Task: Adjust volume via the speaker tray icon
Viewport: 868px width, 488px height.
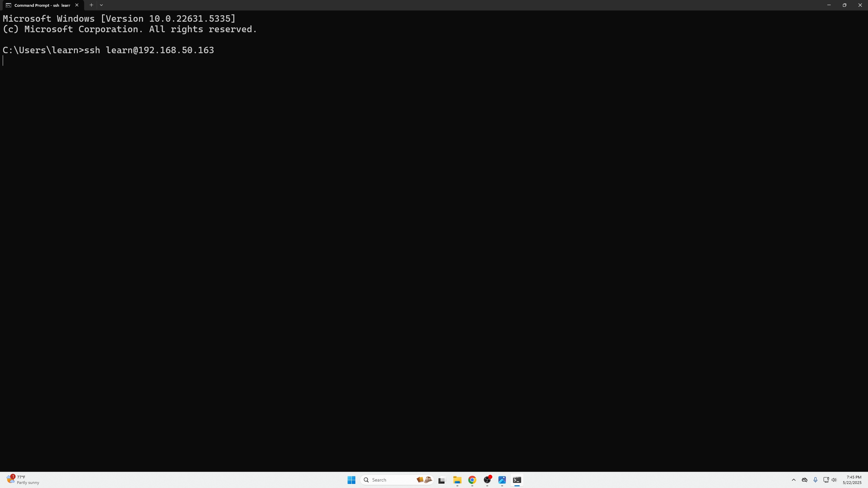Action: pyautogui.click(x=834, y=480)
